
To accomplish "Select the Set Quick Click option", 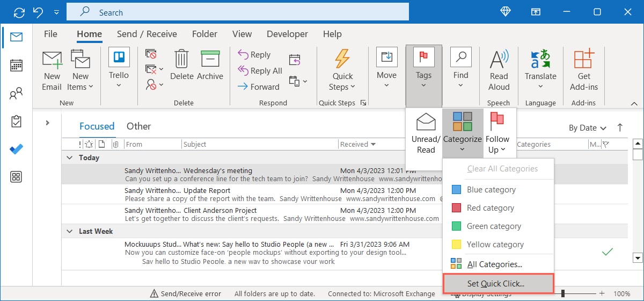I will 498,283.
